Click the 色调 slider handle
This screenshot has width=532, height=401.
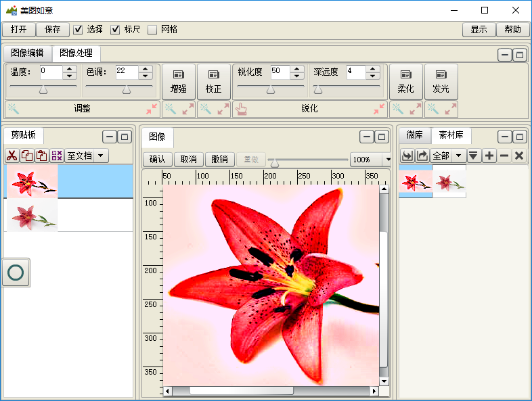pos(127,89)
